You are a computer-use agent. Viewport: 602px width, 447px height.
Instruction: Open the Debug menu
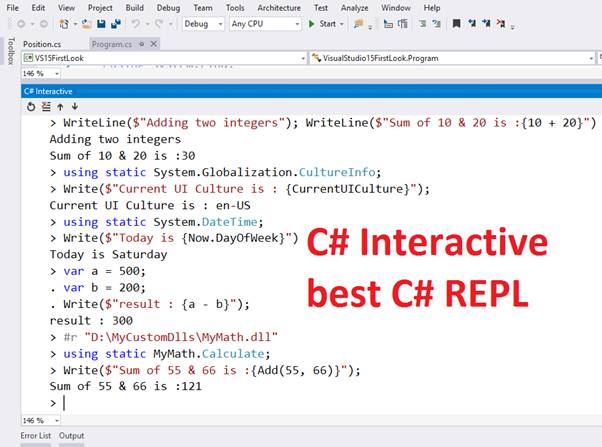168,8
